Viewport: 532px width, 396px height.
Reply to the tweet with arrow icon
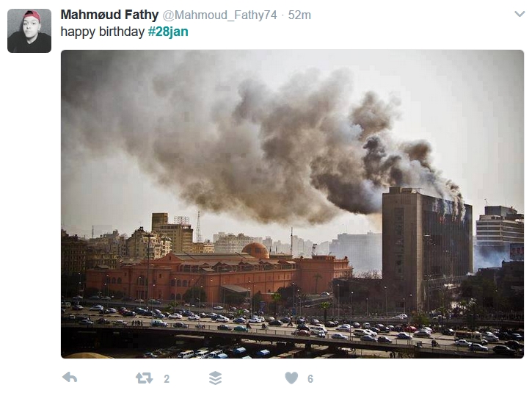coord(70,378)
